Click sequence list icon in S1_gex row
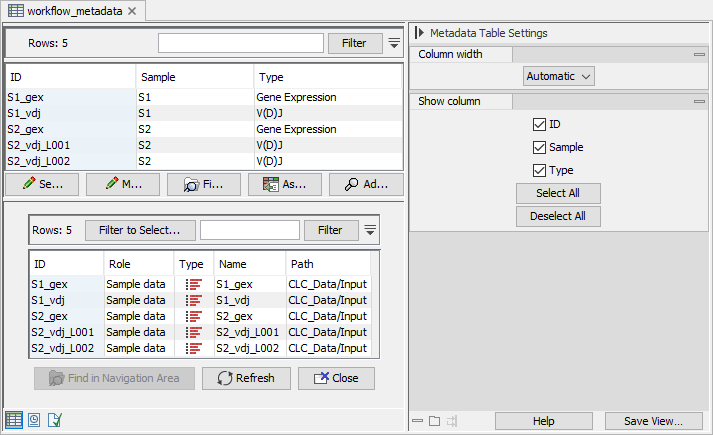Image resolution: width=713 pixels, height=435 pixels. (193, 285)
